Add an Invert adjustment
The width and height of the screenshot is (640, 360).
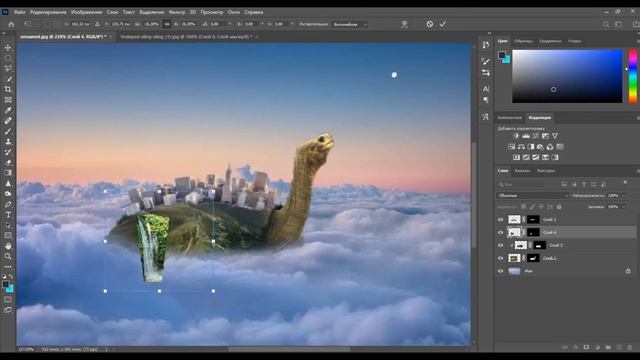516,157
